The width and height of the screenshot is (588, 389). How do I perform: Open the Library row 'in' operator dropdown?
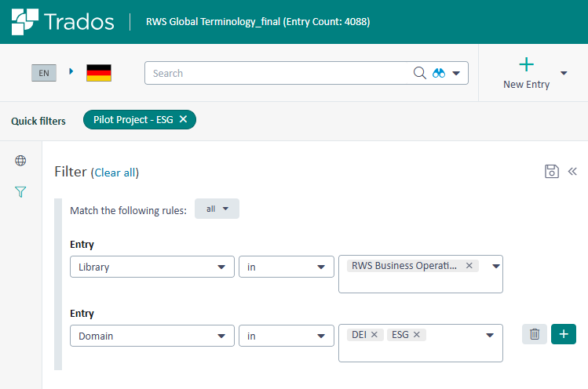tap(286, 267)
